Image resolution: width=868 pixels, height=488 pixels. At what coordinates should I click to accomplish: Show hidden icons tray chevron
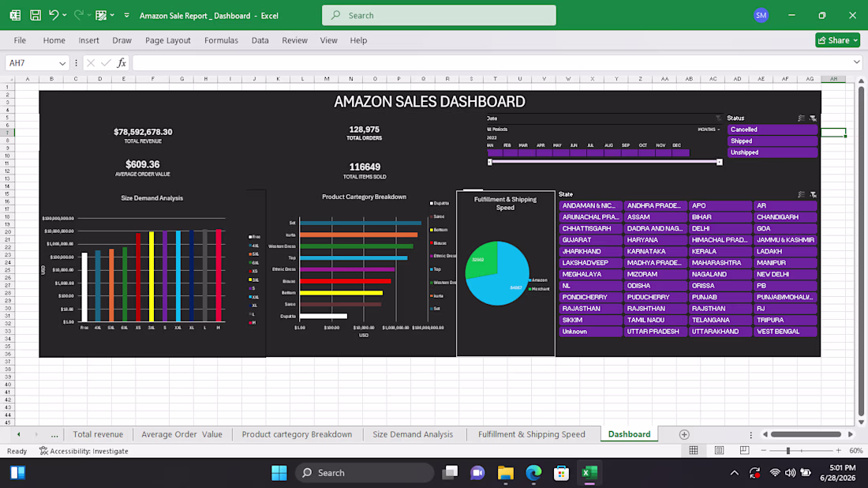(x=734, y=473)
